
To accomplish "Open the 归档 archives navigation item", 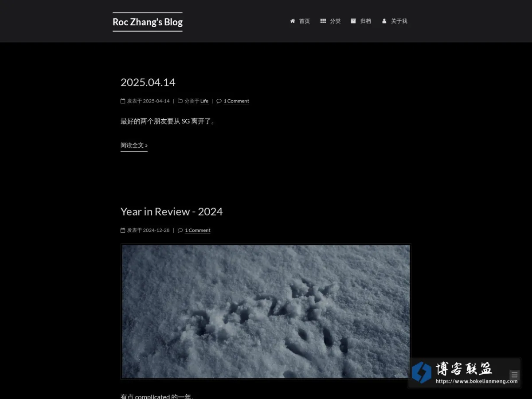I will (x=361, y=21).
